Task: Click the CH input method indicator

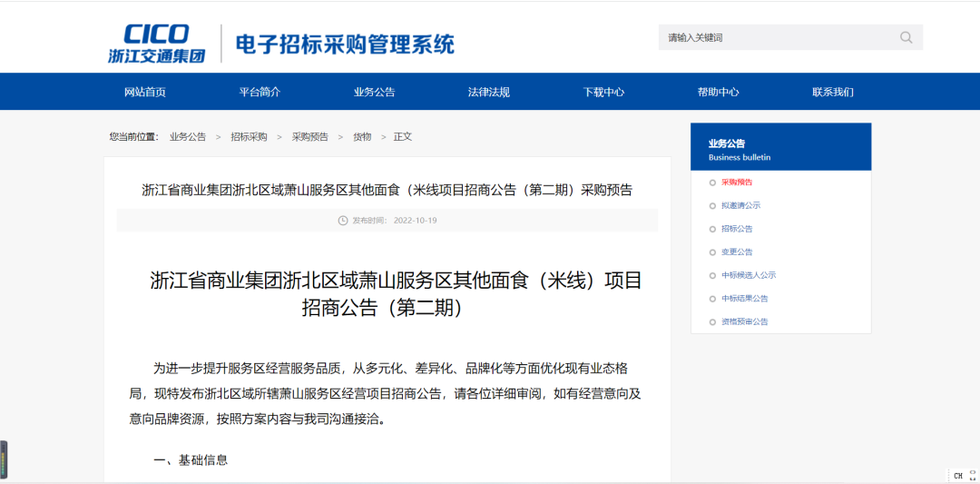Action: [958, 476]
